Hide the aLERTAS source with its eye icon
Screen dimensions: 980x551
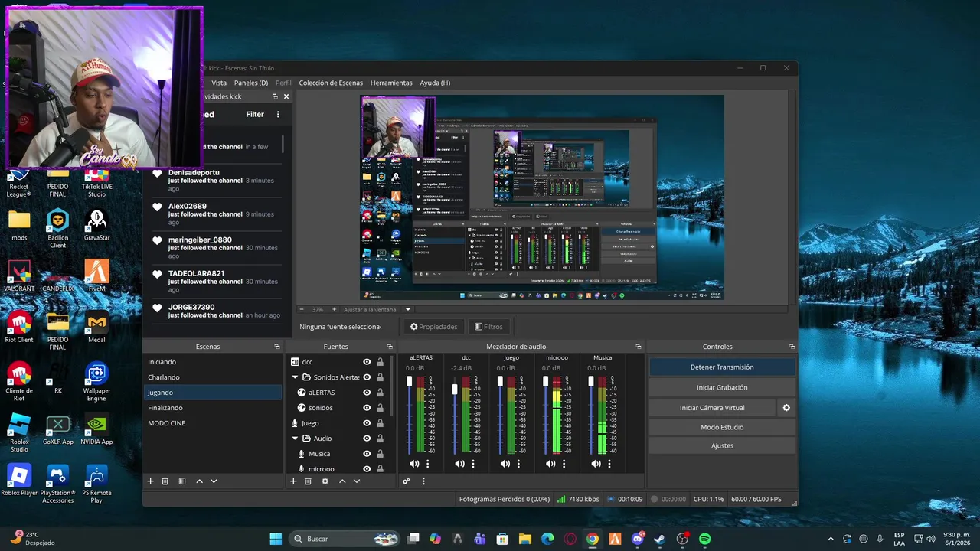click(367, 393)
